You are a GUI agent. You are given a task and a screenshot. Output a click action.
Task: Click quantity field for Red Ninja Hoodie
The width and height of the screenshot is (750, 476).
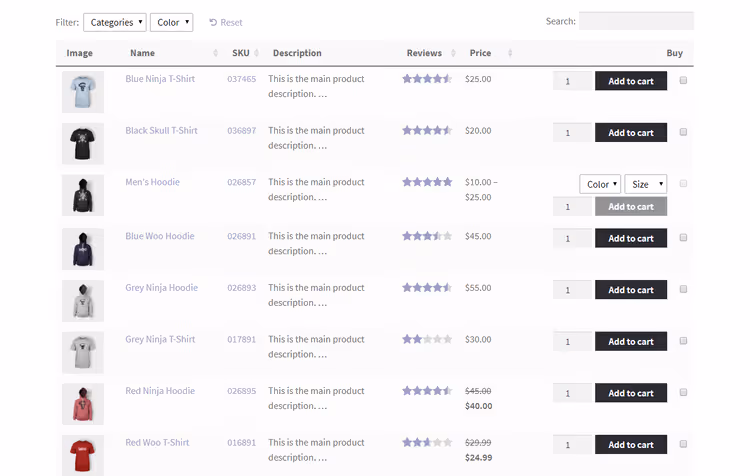(572, 393)
